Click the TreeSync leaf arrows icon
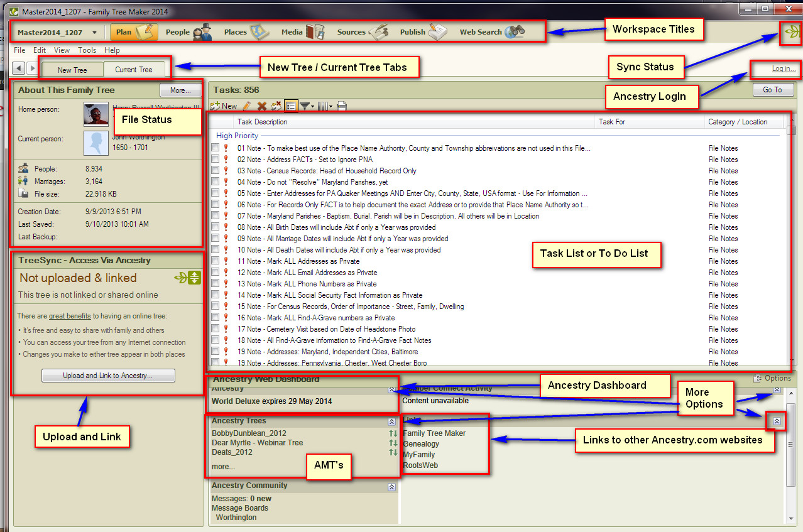803x532 pixels. point(187,278)
